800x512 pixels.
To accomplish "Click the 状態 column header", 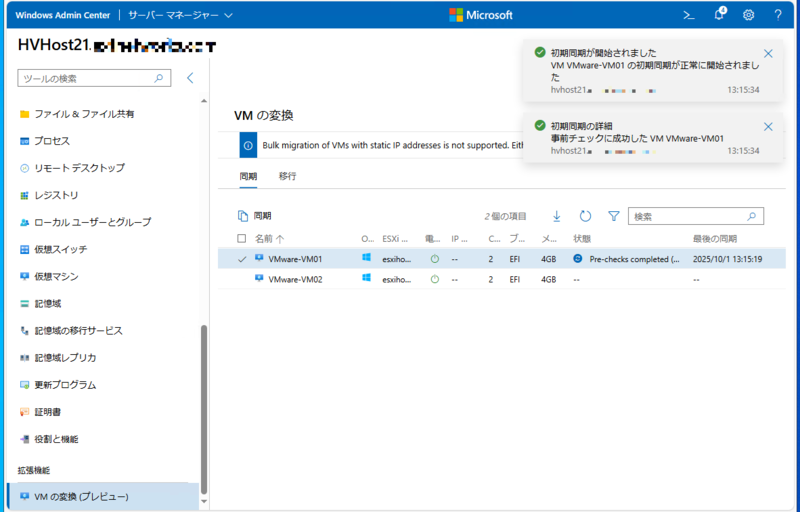I will [582, 239].
